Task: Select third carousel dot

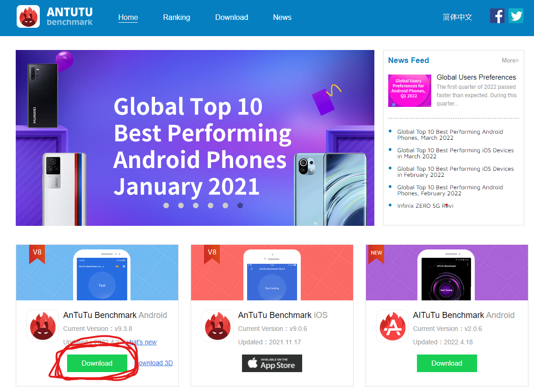Action: tap(196, 205)
